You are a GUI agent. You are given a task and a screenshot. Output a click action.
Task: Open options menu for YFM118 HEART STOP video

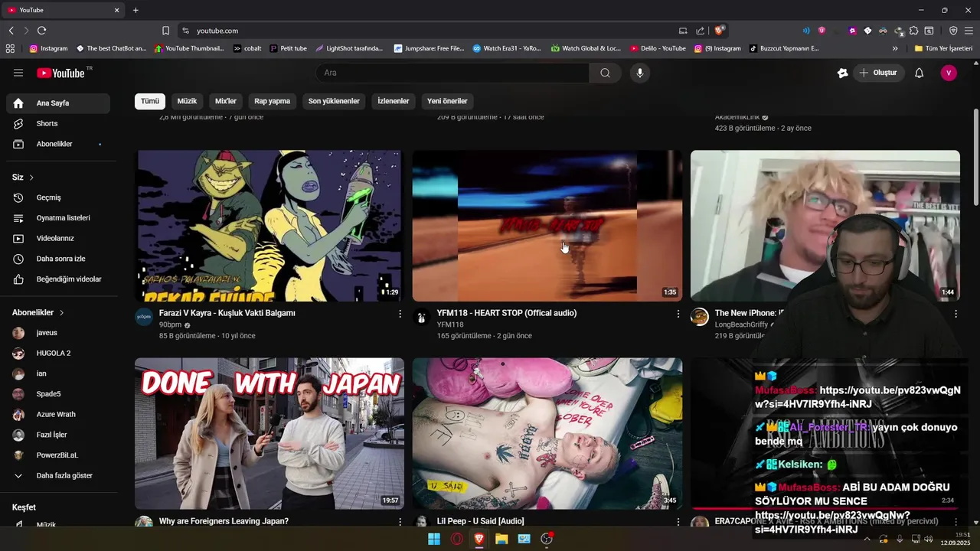[678, 314]
